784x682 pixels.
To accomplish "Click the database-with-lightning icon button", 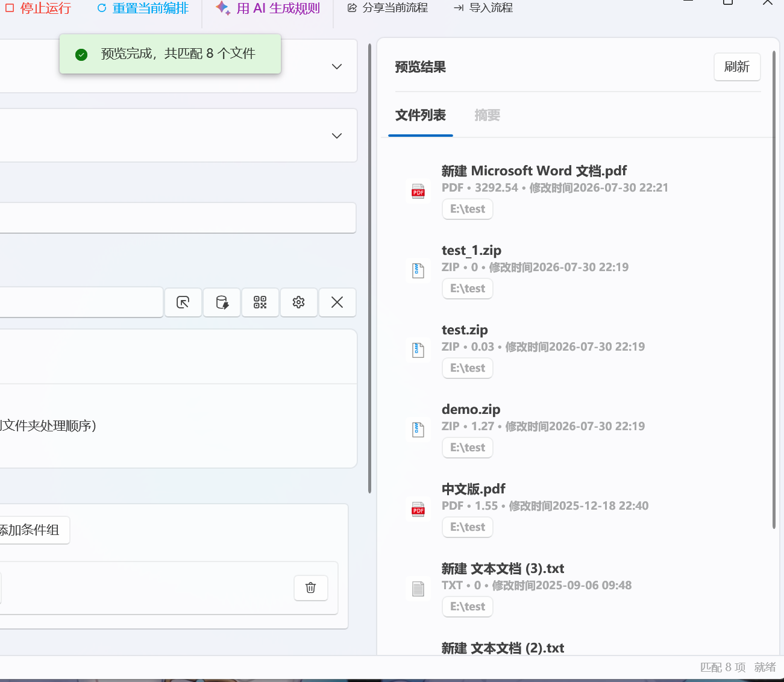I will tap(222, 302).
